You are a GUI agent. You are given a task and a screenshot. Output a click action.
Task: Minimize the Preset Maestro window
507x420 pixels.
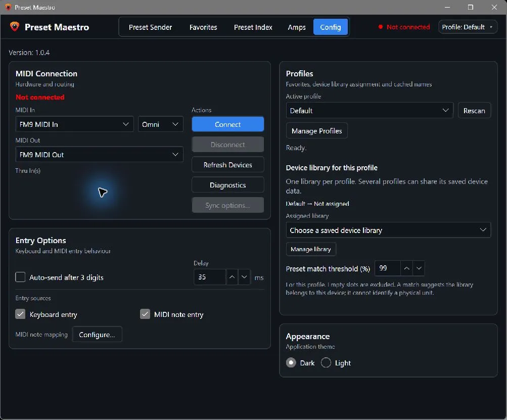[x=447, y=7]
